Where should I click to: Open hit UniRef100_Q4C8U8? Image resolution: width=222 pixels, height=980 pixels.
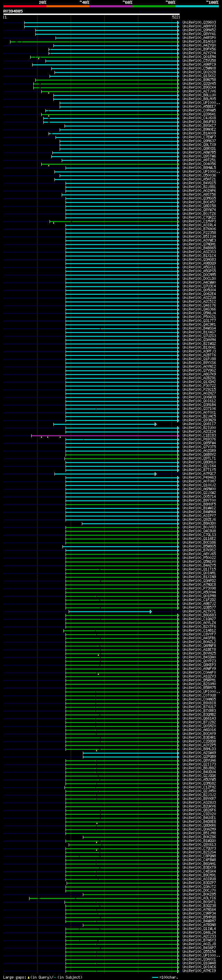199,531
